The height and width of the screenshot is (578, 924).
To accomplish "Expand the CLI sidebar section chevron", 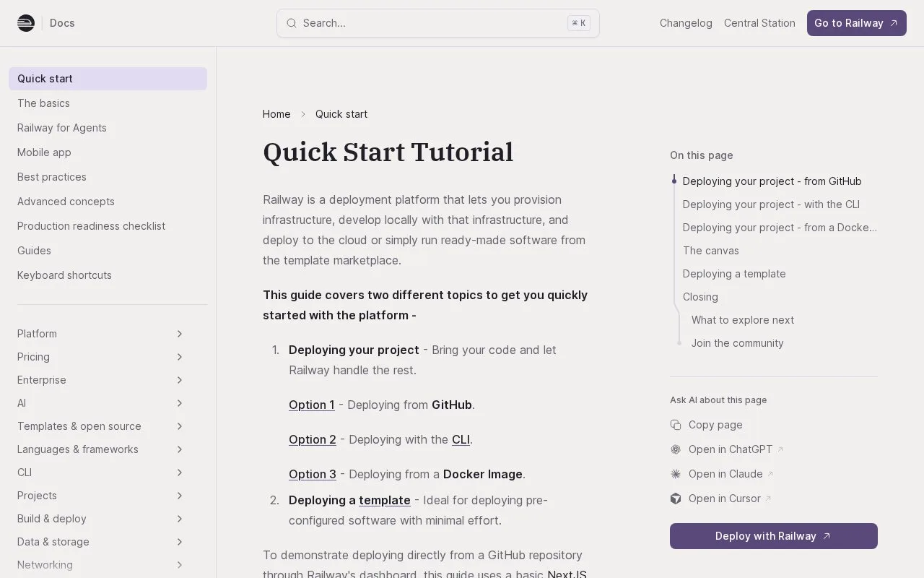I will [x=180, y=473].
